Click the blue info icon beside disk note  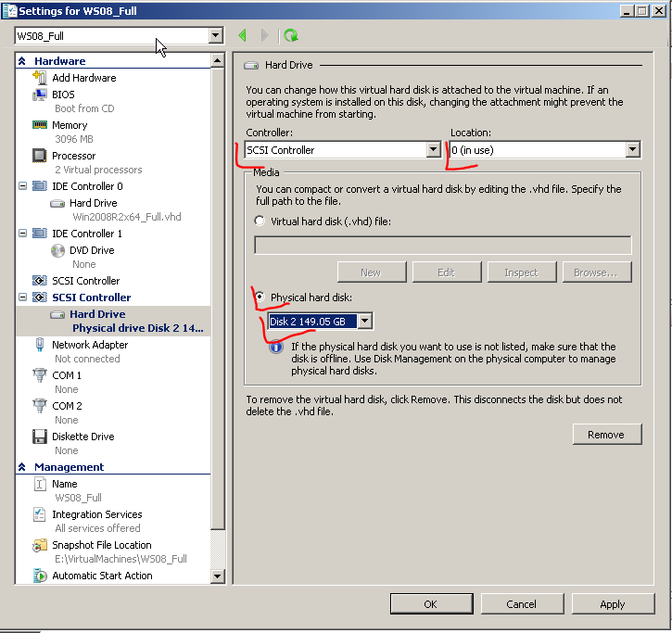pos(276,347)
